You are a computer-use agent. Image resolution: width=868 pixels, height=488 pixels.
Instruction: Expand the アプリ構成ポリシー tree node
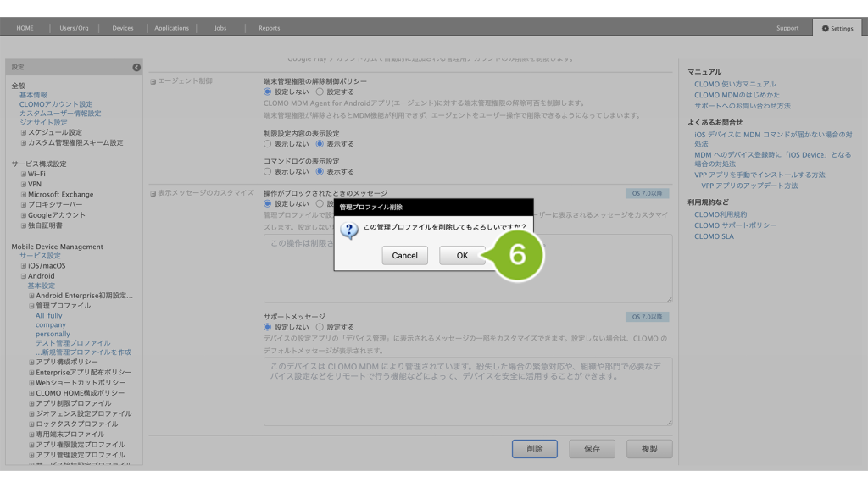click(32, 362)
